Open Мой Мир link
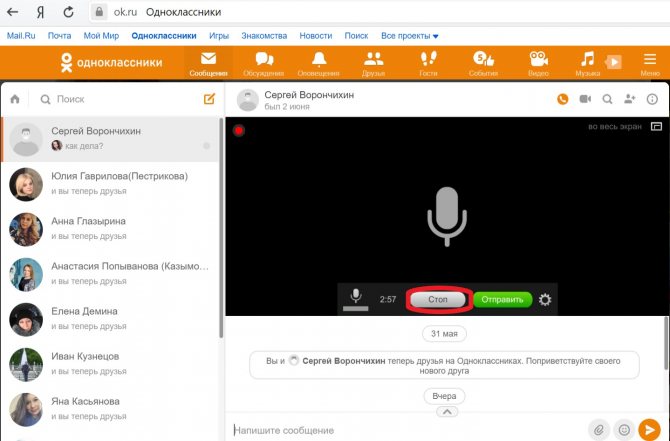The height and width of the screenshot is (441, 670). pyautogui.click(x=101, y=36)
